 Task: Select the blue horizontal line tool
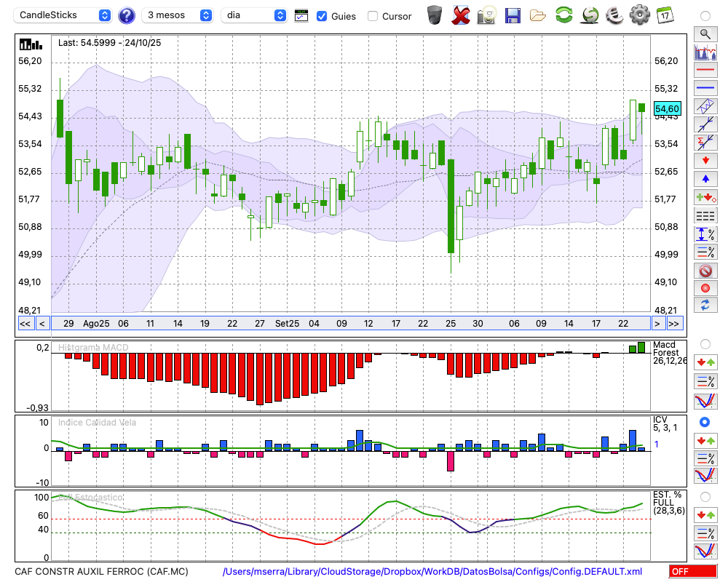coord(705,88)
